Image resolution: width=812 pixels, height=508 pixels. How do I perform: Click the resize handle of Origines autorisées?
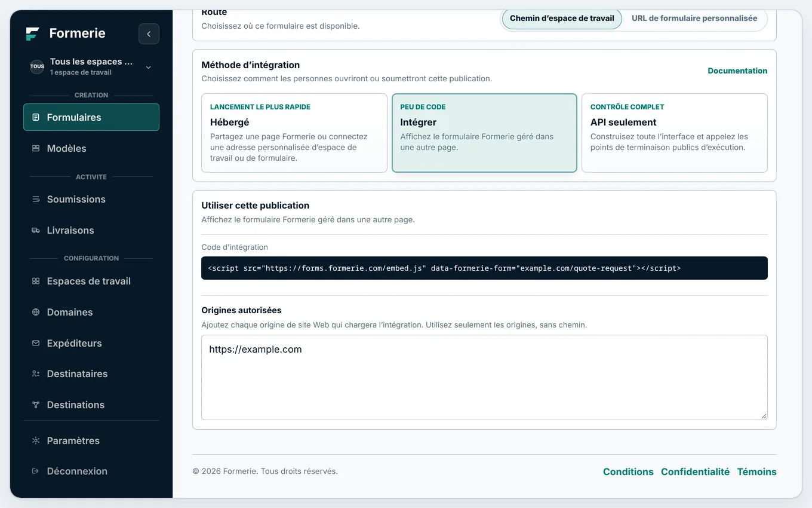(763, 415)
